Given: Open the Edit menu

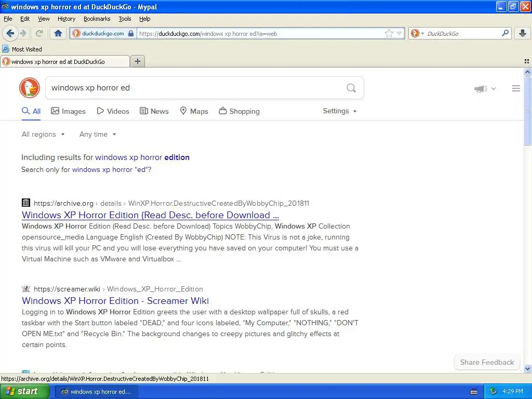Looking at the screenshot, I should [25, 19].
